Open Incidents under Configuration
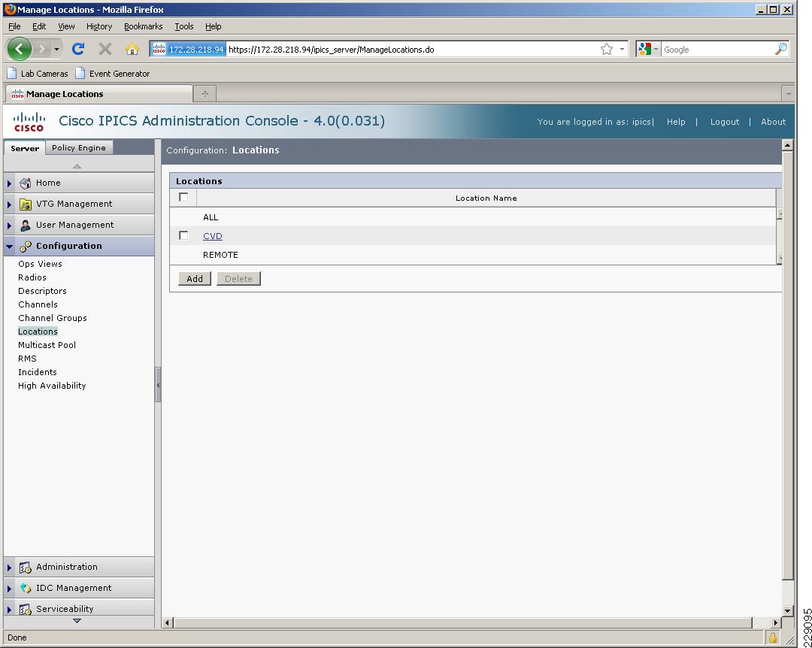 click(x=38, y=372)
